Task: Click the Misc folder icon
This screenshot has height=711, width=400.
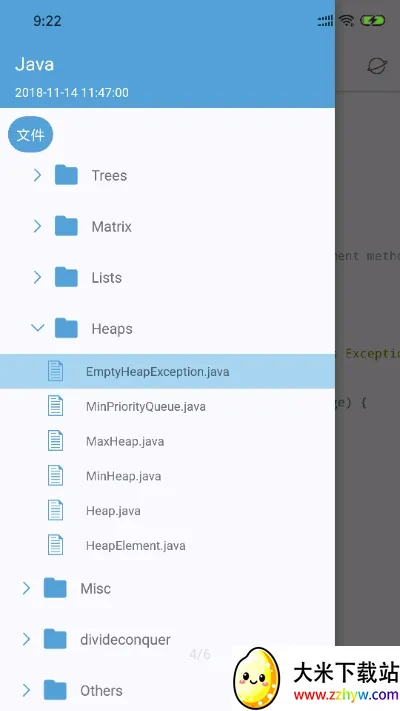Action: [x=55, y=588]
